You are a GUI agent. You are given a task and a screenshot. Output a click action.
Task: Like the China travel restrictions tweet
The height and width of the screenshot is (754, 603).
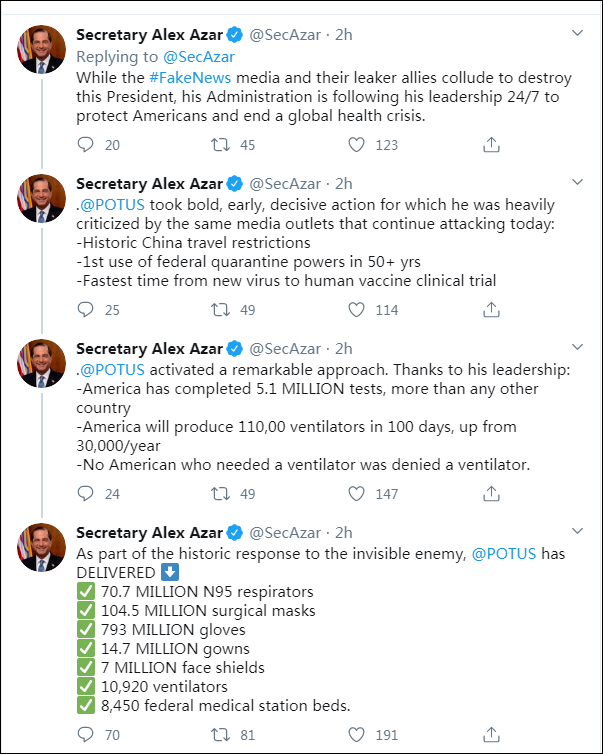(x=356, y=310)
